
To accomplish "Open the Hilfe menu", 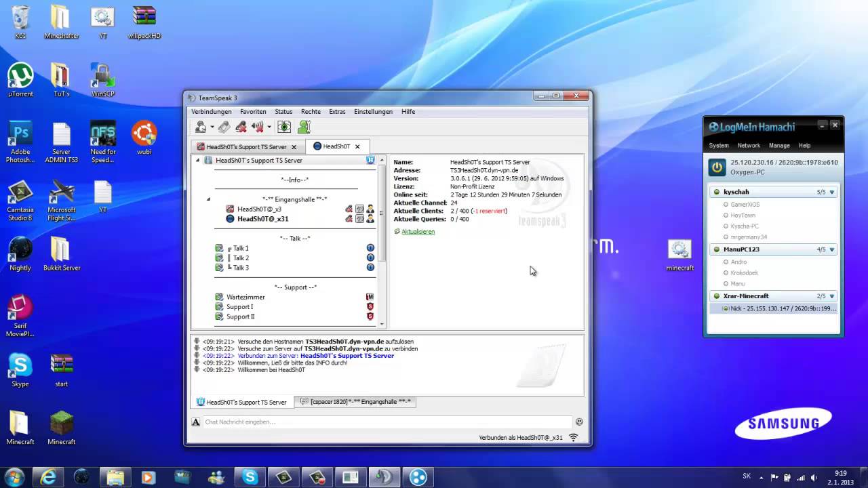I will point(408,111).
